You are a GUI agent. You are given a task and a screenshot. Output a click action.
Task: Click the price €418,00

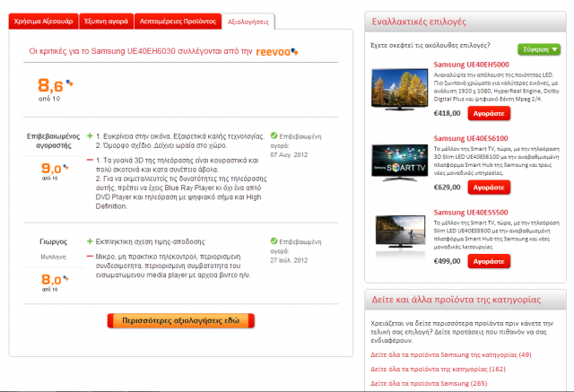click(447, 113)
